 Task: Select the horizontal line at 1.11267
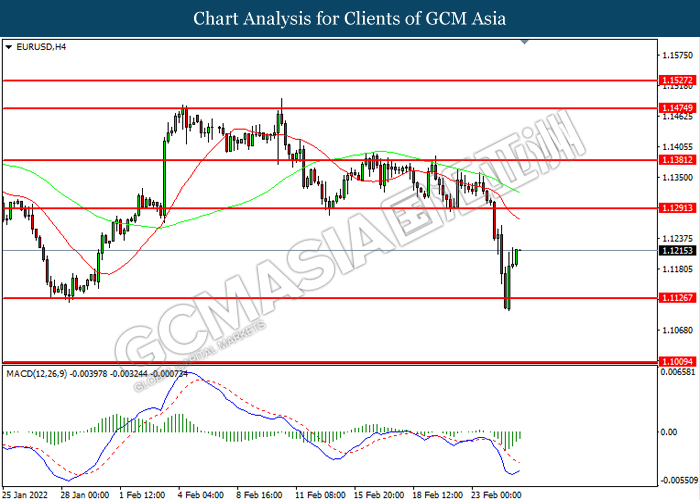click(329, 298)
